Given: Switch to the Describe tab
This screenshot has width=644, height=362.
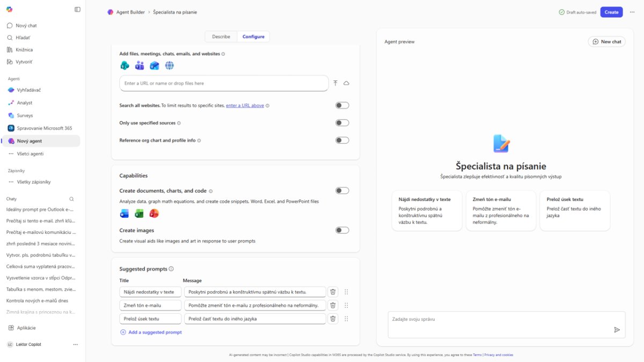Looking at the screenshot, I should pos(221,36).
